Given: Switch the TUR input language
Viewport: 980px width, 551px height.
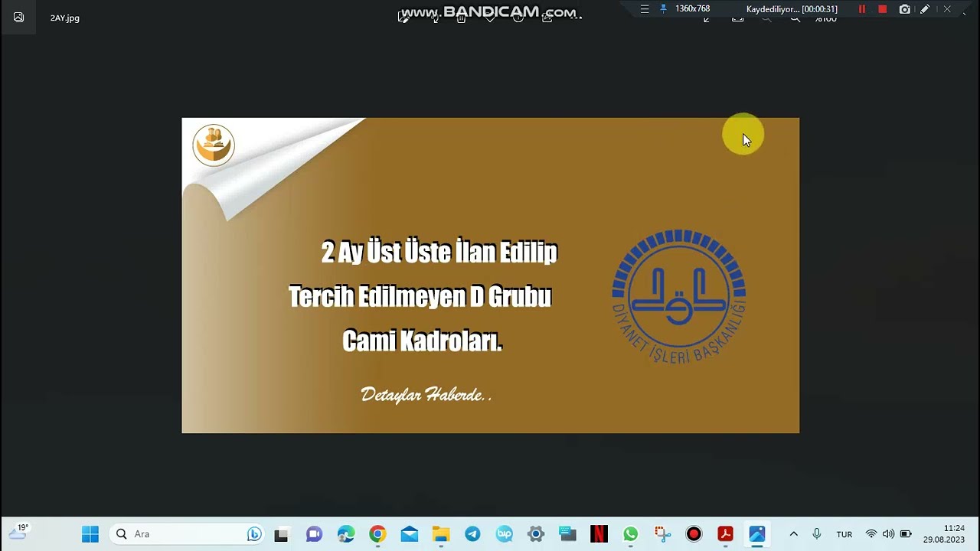Looking at the screenshot, I should [844, 534].
